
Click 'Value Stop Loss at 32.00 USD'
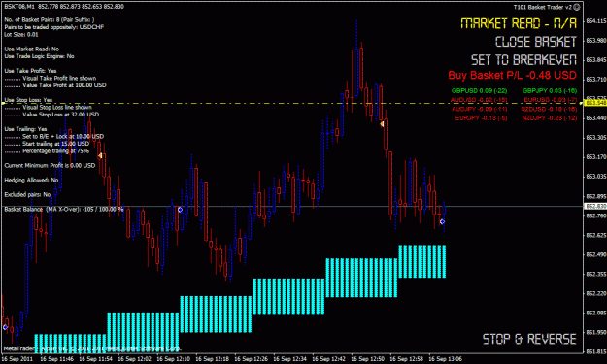coord(61,115)
